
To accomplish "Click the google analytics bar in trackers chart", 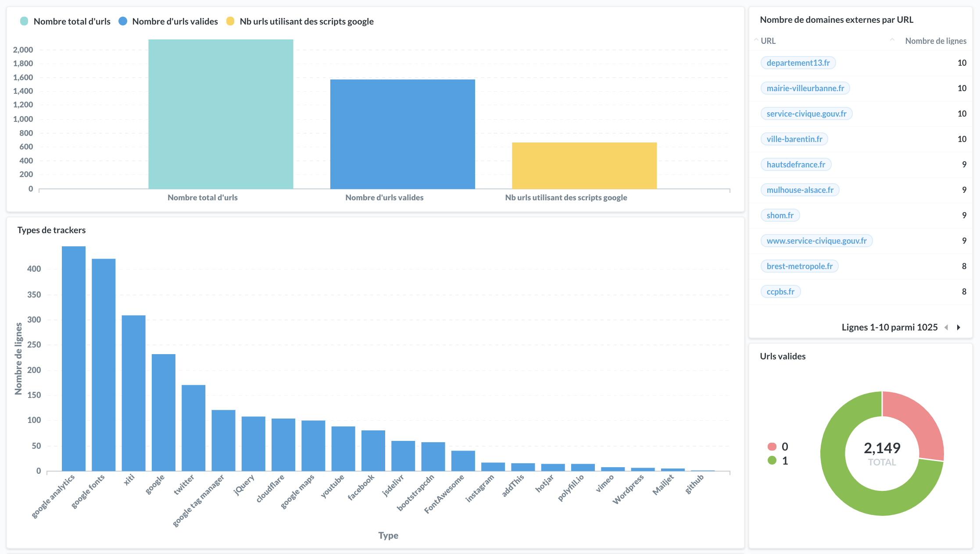I will click(74, 359).
